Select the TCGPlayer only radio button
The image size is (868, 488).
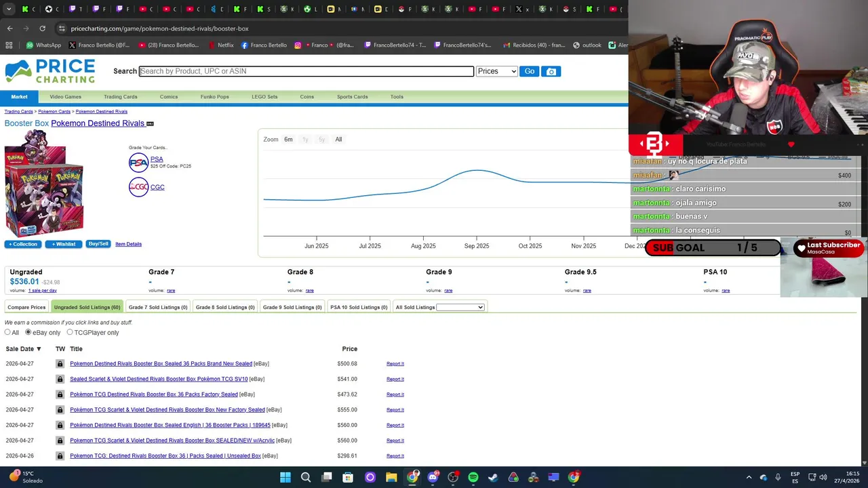[x=70, y=332]
